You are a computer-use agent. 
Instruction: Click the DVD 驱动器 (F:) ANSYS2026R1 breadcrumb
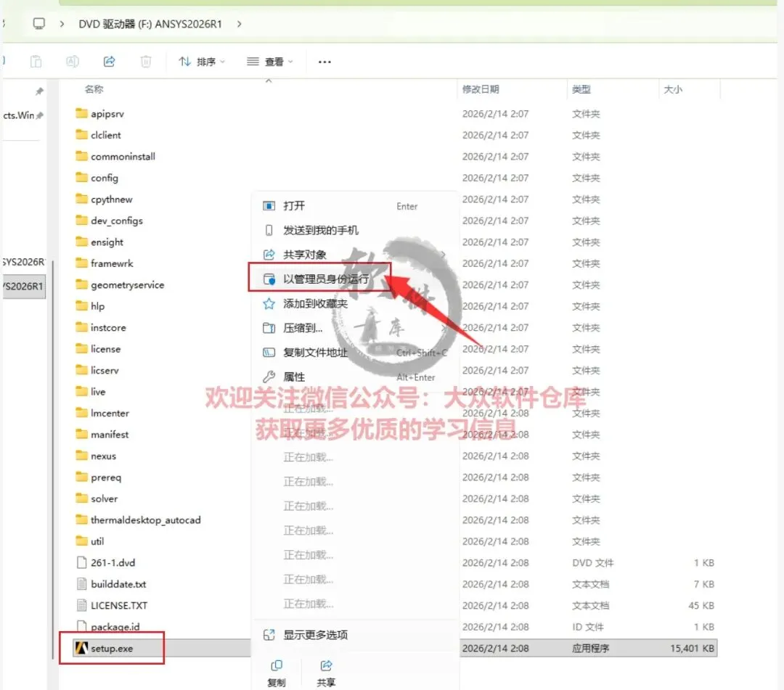tap(150, 24)
